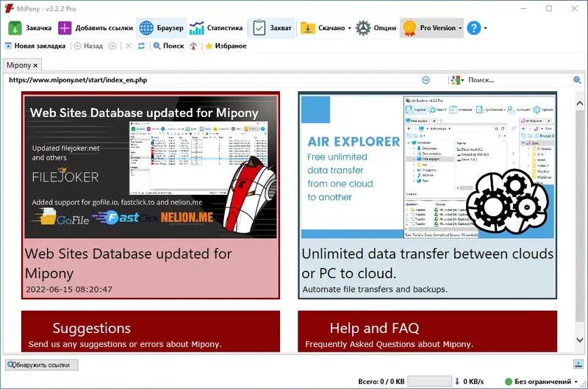Expand the Скачано dropdown arrow
Screen dimensions: 588x389
pyautogui.click(x=350, y=28)
